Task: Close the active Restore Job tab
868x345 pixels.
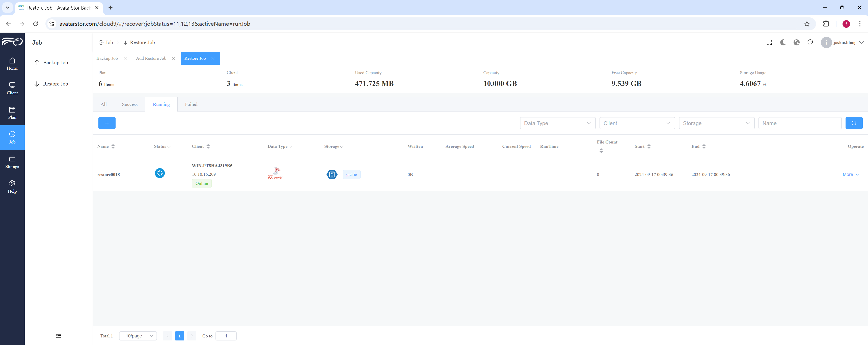Action: (x=213, y=59)
